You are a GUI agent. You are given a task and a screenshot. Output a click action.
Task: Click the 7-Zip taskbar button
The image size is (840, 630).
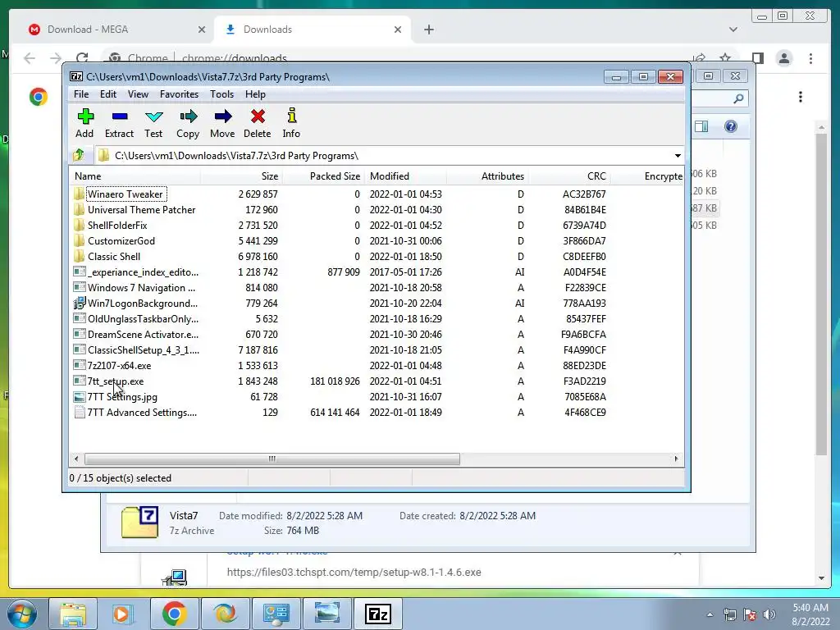coord(377,614)
